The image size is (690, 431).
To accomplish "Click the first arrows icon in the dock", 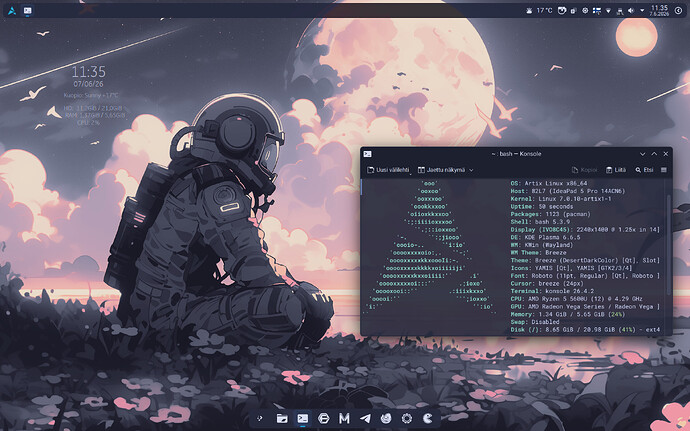I will pos(260,418).
